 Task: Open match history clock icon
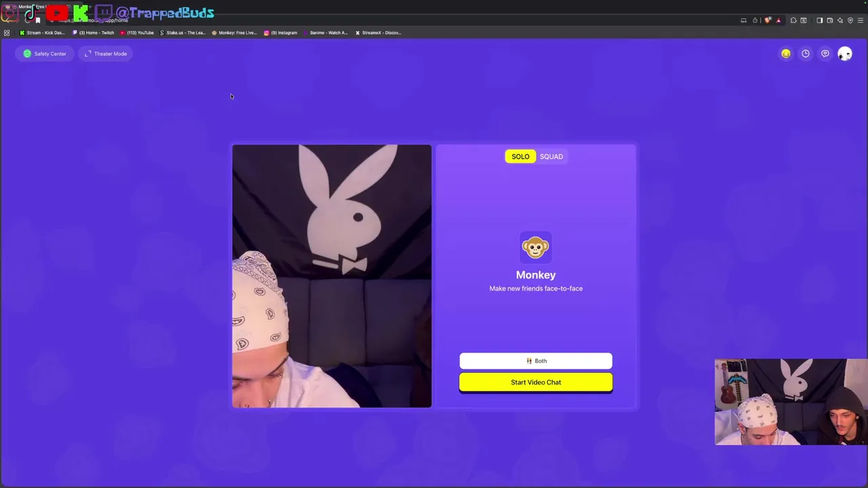pos(806,54)
